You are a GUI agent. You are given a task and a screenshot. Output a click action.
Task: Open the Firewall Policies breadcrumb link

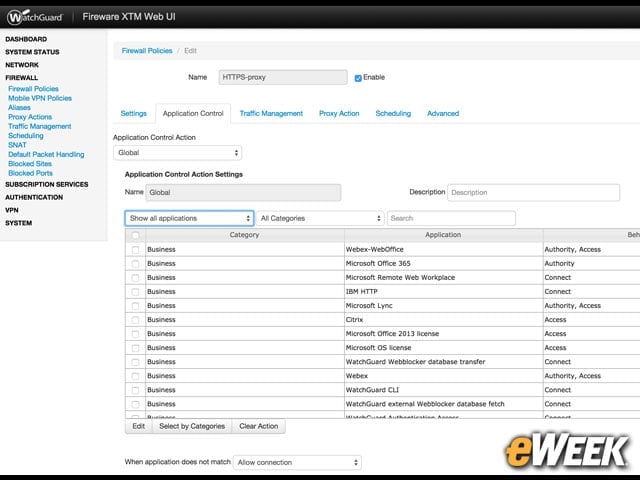coord(147,51)
